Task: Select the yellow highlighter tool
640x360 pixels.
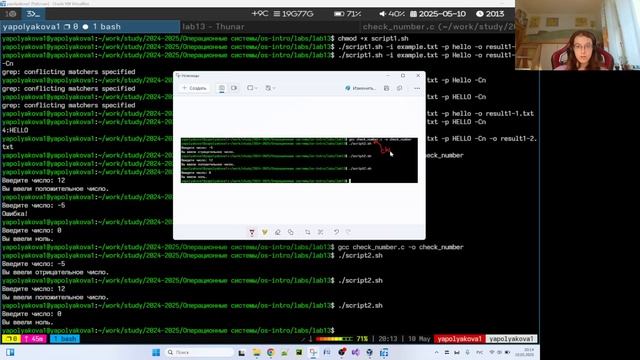Action: pos(265,232)
